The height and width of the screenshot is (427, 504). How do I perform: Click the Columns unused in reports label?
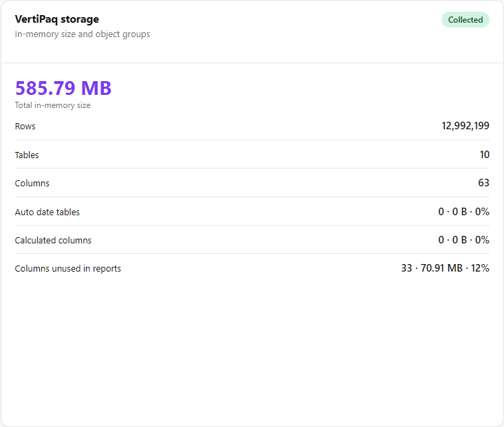pyautogui.click(x=68, y=268)
